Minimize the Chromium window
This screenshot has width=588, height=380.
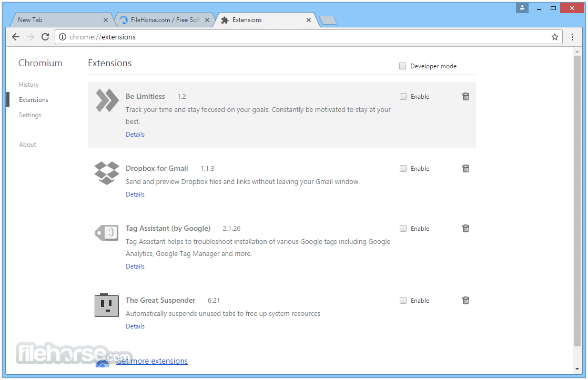539,8
